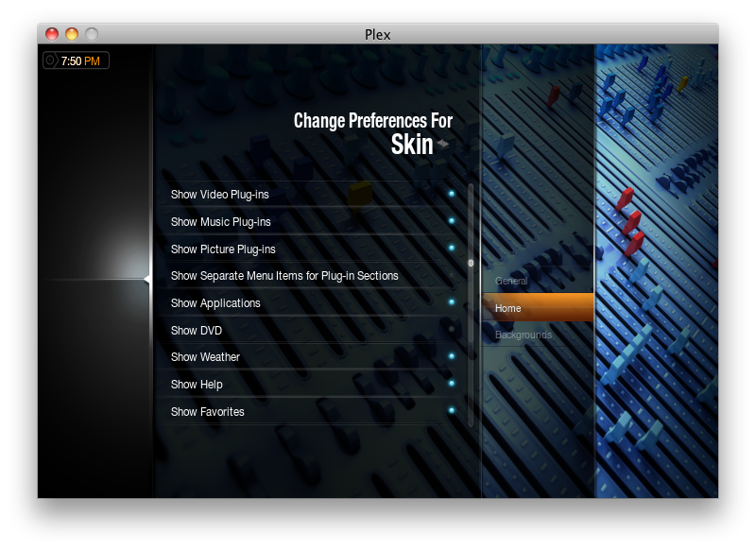Image resolution: width=756 pixels, height=550 pixels.
Task: Select the Show DVD label
Action: click(197, 331)
